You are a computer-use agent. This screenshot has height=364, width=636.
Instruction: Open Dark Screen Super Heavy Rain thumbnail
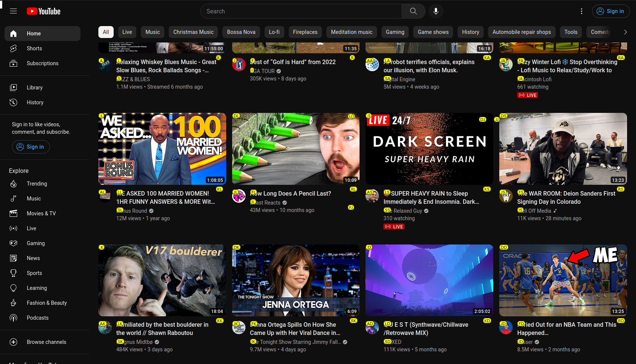click(x=429, y=149)
